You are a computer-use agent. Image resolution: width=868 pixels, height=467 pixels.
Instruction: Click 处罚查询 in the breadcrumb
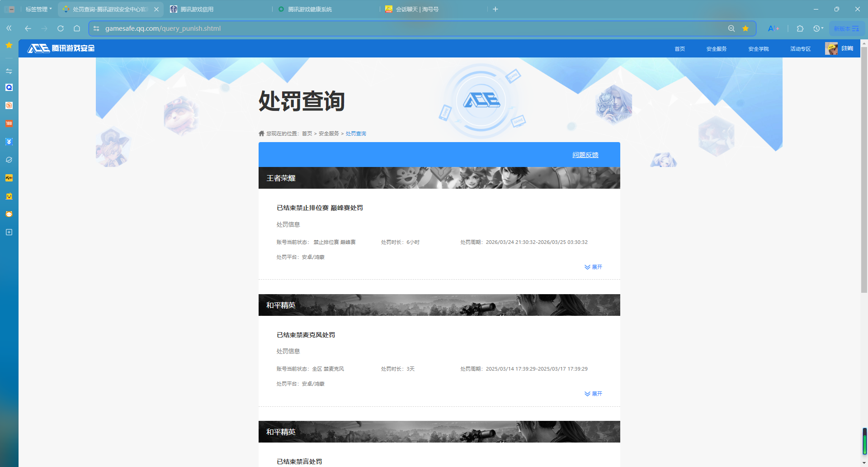click(x=356, y=133)
